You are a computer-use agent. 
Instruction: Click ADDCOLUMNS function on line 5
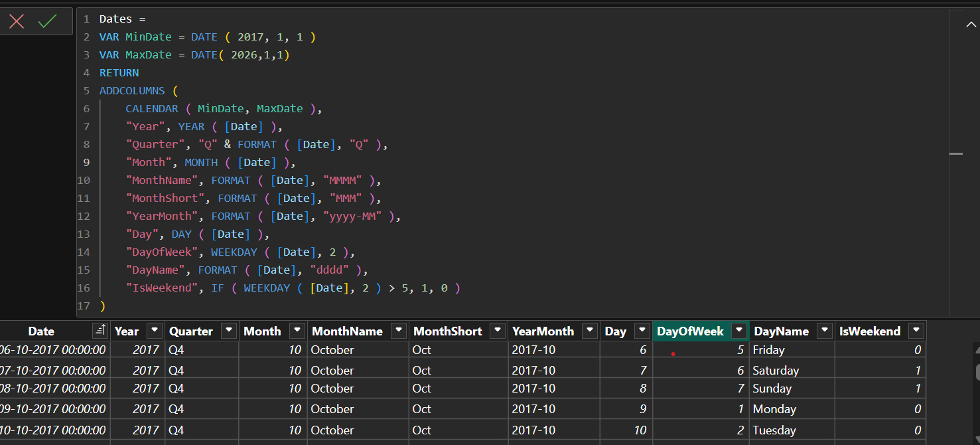(132, 91)
